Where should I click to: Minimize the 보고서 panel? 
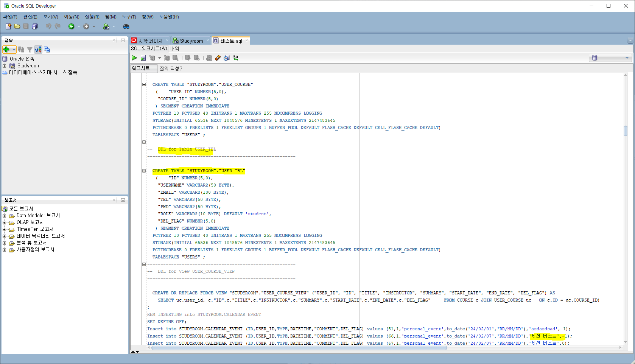tap(123, 200)
